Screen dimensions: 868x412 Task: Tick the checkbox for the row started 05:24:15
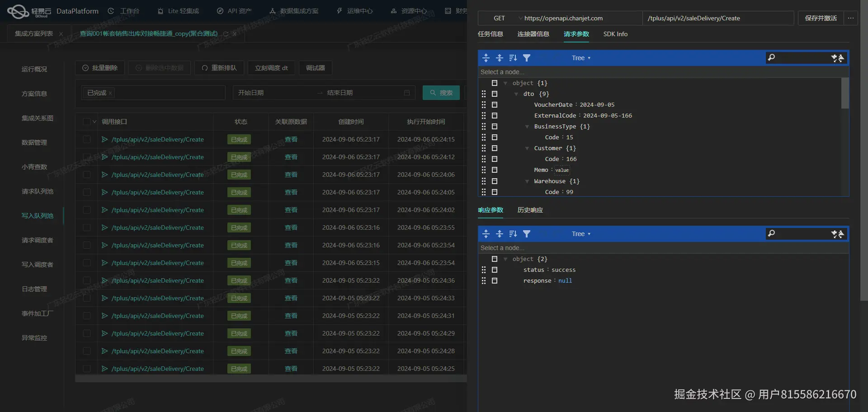[87, 139]
